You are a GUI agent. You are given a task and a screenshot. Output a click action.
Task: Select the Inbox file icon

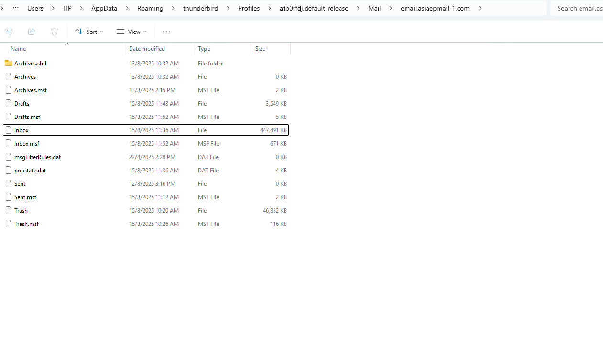tap(8, 130)
